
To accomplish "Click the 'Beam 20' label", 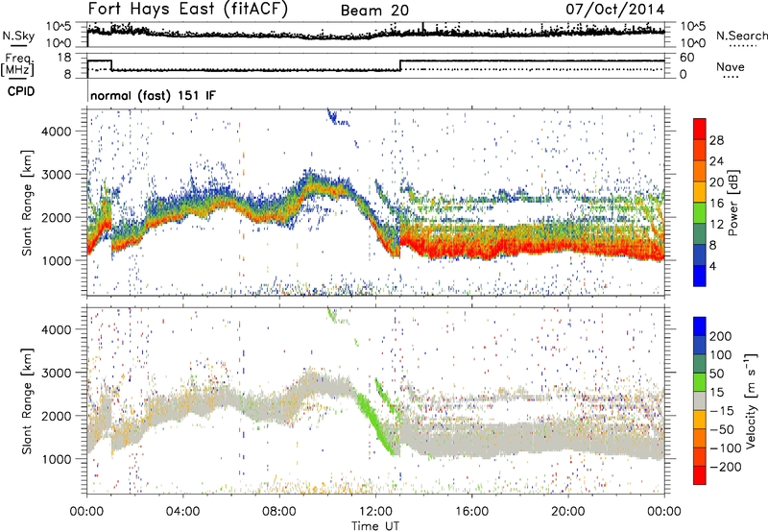I will (x=374, y=11).
